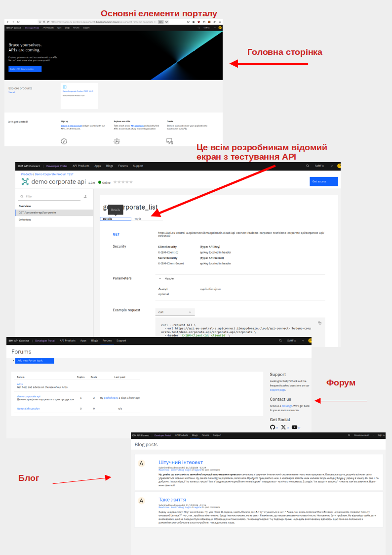Click demo corporate api product icon

pos(25,181)
